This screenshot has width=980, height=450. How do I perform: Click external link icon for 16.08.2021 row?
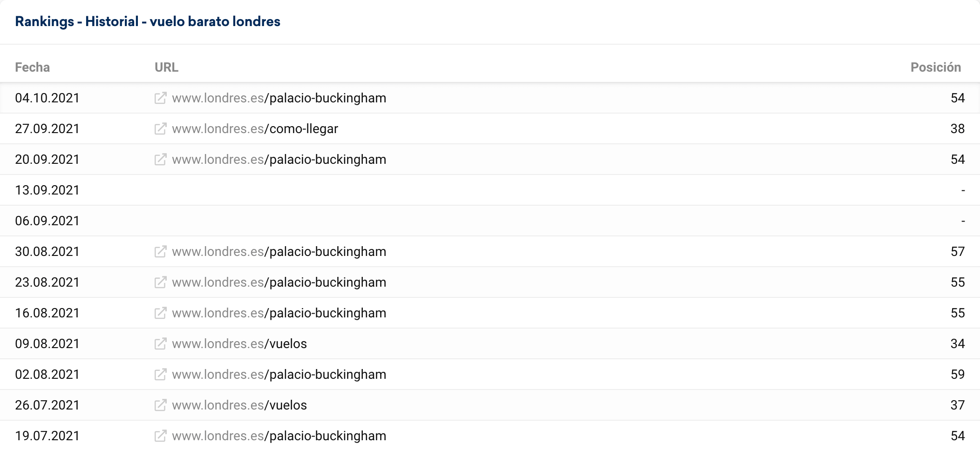pos(160,313)
